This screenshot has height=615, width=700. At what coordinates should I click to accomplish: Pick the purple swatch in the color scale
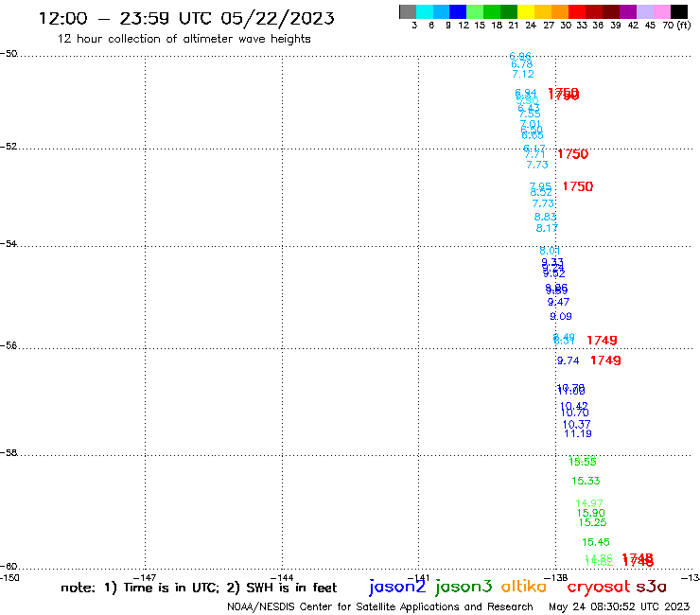628,11
